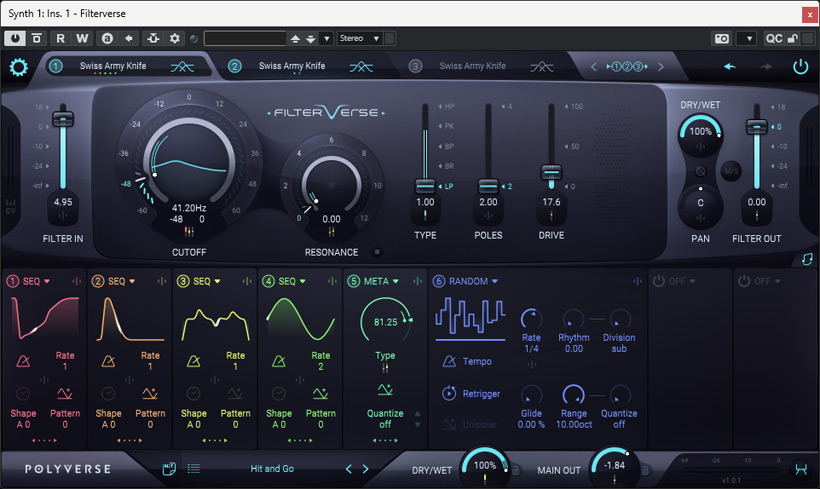820x489 pixels.
Task: Select filter slot 1 Swiss Army Knife tab
Action: pos(113,66)
